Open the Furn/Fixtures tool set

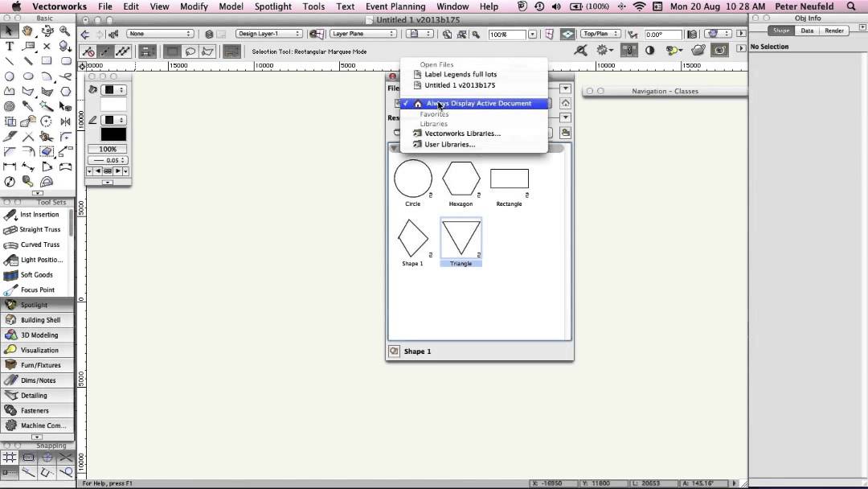37,365
